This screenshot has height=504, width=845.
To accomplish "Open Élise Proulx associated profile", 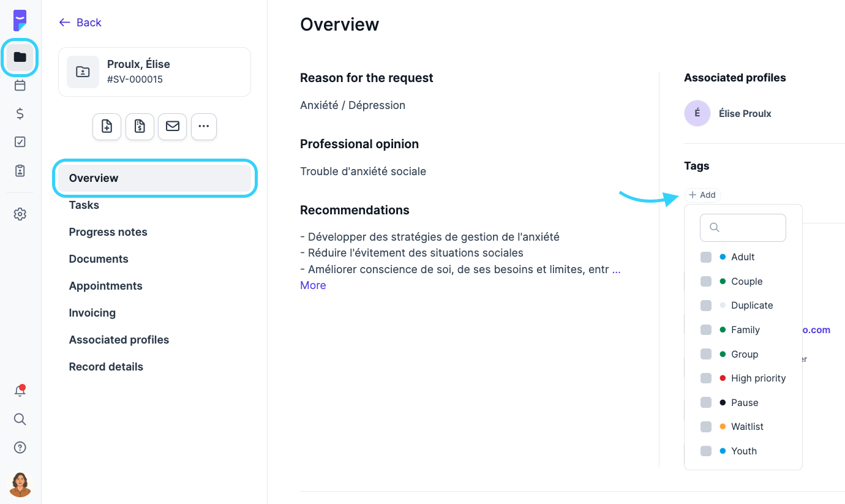I will [x=745, y=114].
